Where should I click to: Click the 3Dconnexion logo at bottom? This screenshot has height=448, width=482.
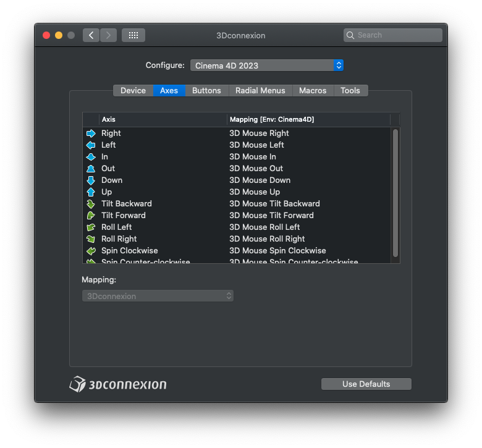(x=118, y=384)
